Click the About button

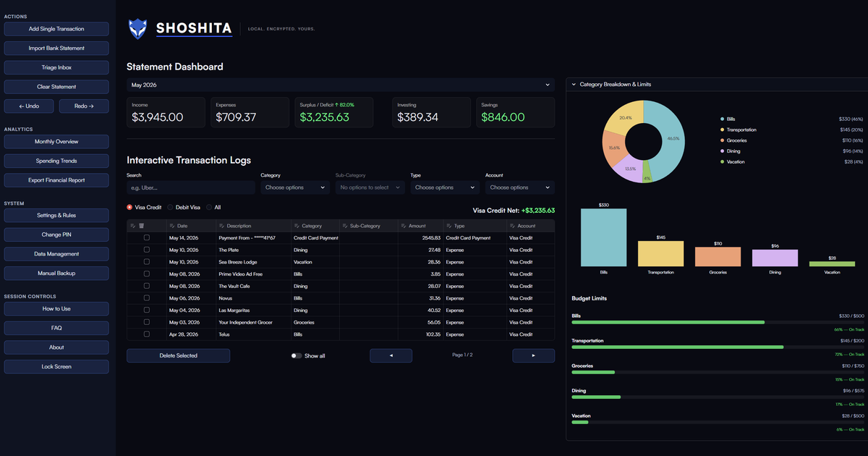[x=56, y=347]
